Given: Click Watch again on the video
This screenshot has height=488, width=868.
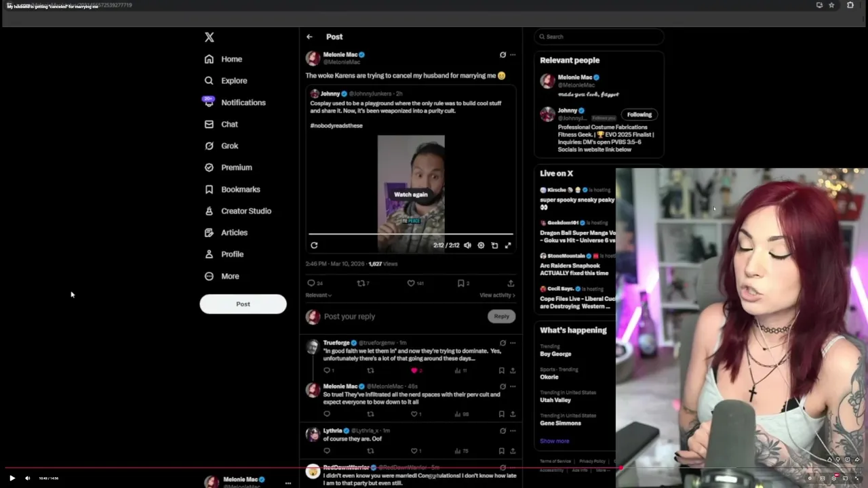Looking at the screenshot, I should point(411,194).
